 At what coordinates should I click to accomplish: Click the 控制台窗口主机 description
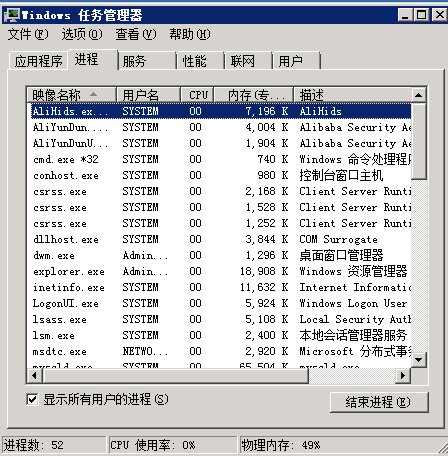point(341,175)
